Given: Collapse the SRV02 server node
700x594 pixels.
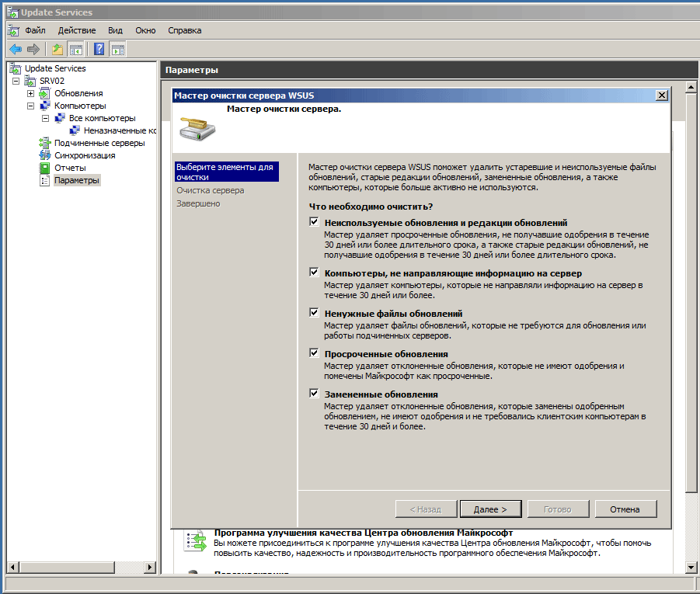Looking at the screenshot, I should 16,81.
